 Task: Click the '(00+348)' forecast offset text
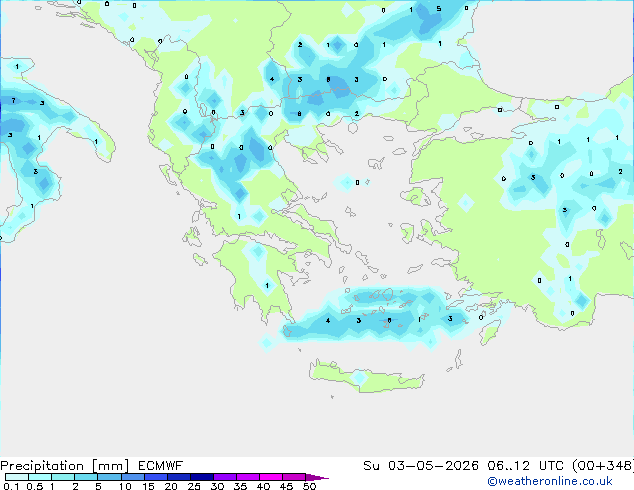click(603, 466)
